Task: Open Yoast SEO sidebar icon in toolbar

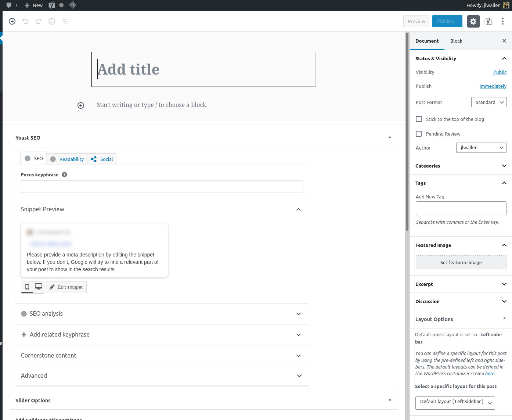Action: (488, 21)
